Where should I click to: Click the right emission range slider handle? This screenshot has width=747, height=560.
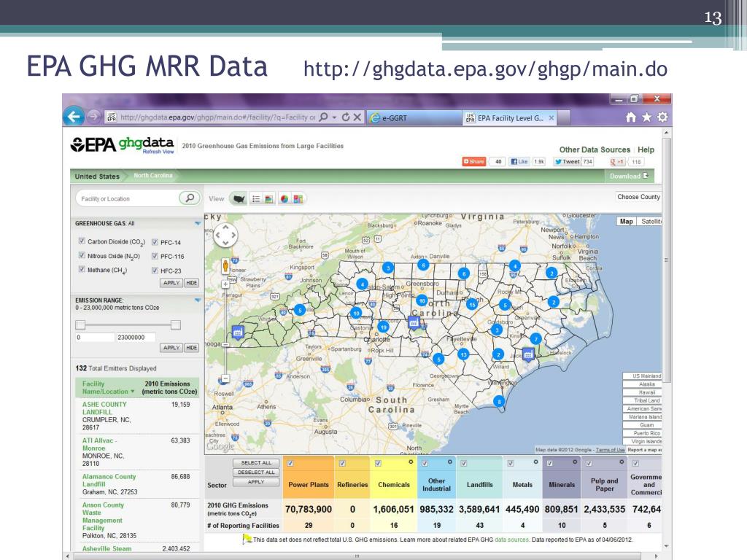pos(176,324)
